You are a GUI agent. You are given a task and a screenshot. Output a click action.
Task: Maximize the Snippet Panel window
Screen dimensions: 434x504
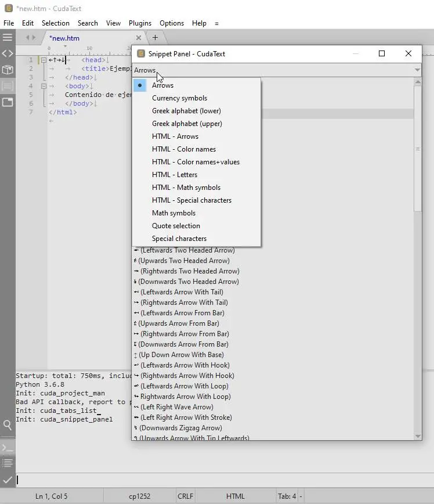382,53
